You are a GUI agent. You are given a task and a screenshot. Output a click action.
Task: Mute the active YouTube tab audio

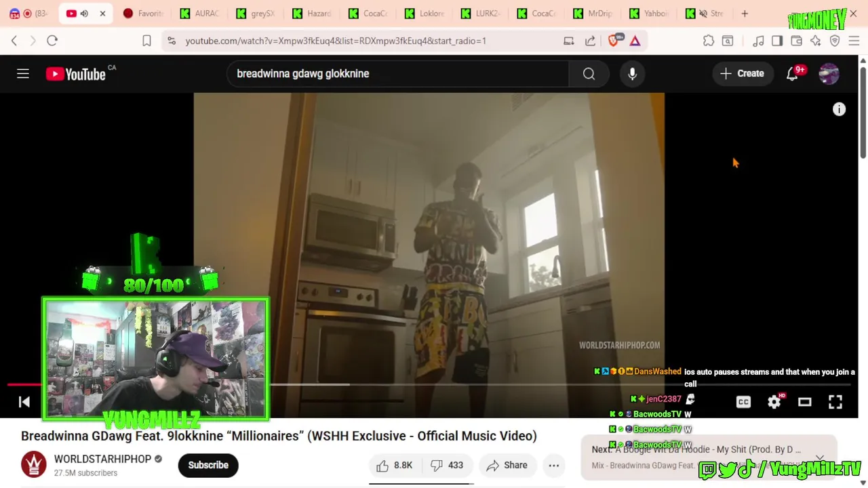(x=85, y=14)
